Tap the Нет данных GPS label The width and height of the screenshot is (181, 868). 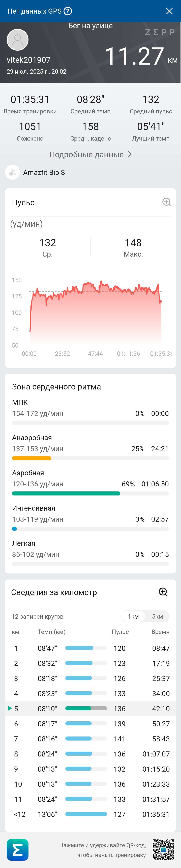tap(35, 11)
